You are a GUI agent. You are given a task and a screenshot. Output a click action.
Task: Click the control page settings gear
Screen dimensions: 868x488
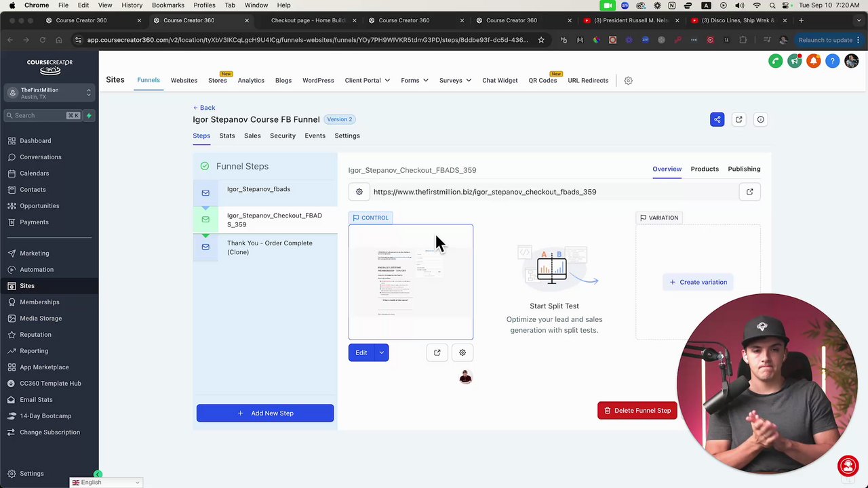coord(462,352)
